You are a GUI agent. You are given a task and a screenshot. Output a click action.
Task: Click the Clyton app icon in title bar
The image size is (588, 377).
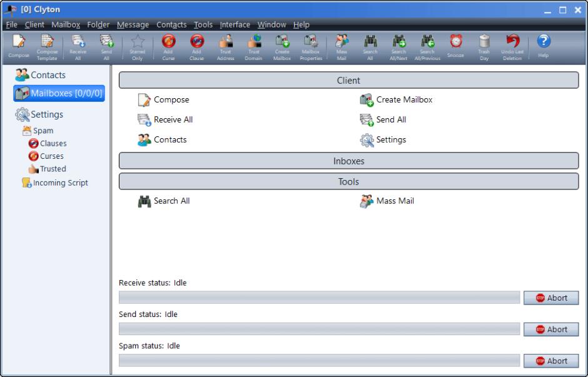pyautogui.click(x=11, y=10)
